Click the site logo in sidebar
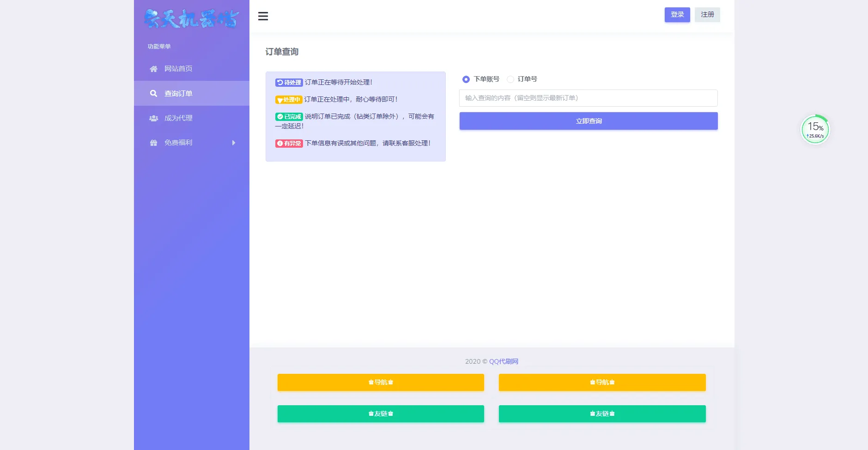Image resolution: width=868 pixels, height=450 pixels. (191, 19)
